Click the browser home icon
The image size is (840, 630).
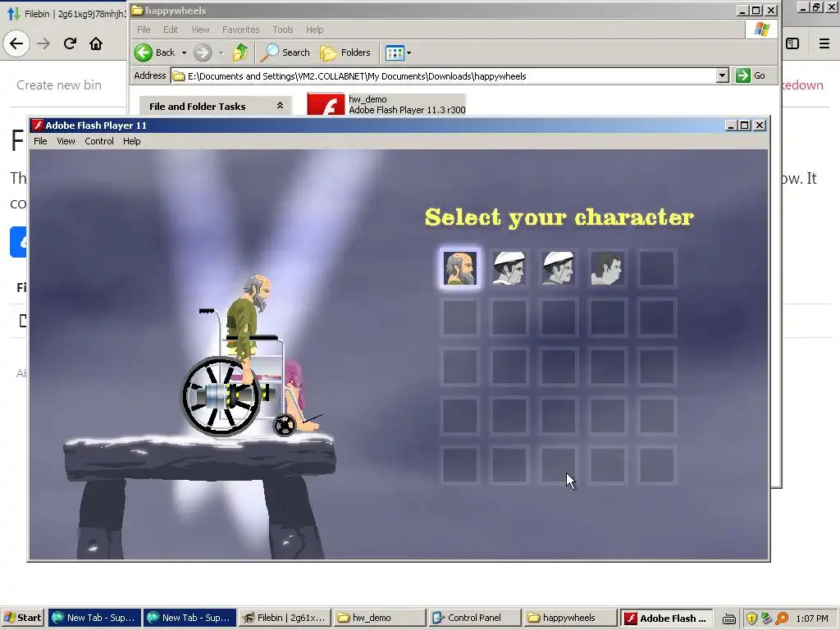click(x=96, y=43)
